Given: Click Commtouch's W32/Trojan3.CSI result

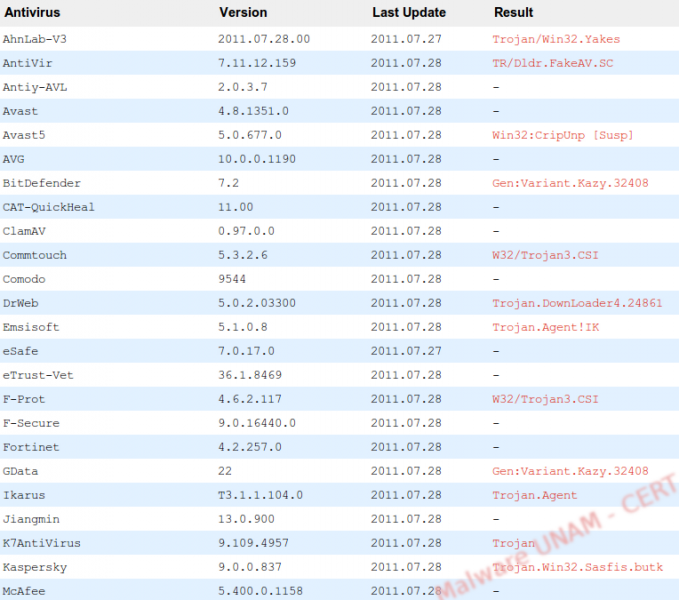Looking at the screenshot, I should (545, 255).
